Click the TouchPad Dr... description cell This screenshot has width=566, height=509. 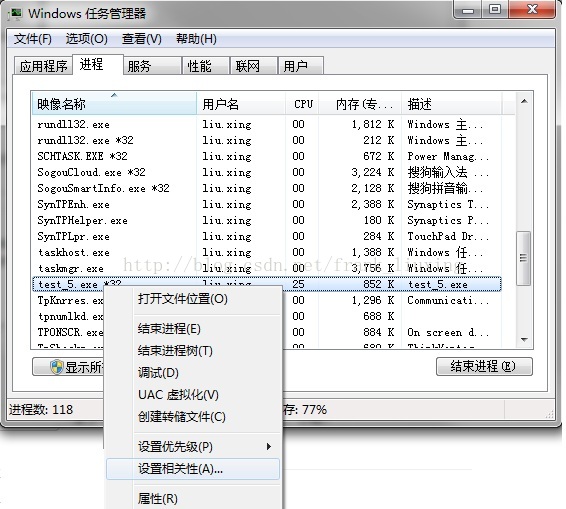coord(448,236)
